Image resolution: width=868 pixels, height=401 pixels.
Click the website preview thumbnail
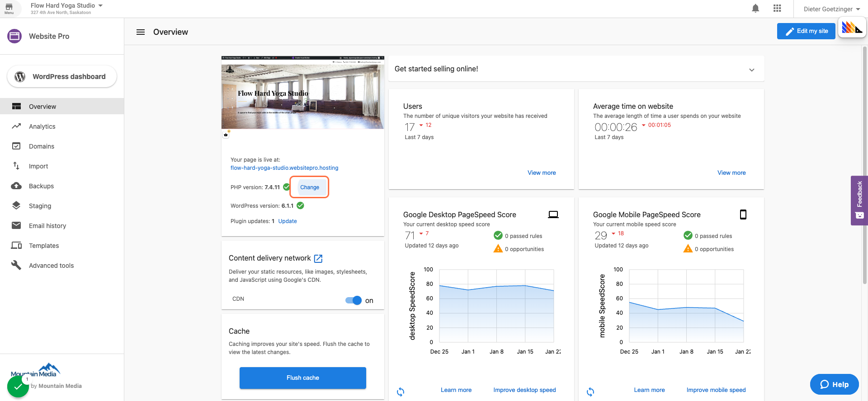302,93
